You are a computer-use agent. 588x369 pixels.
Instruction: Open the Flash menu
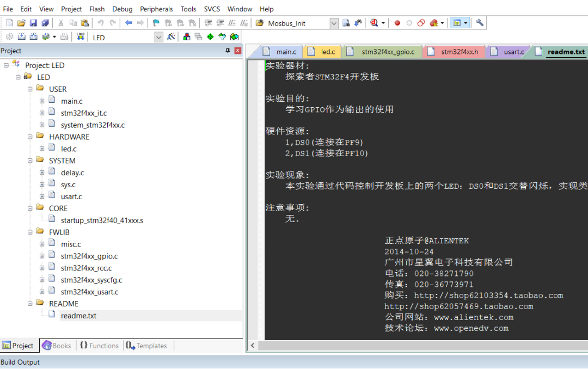(97, 9)
